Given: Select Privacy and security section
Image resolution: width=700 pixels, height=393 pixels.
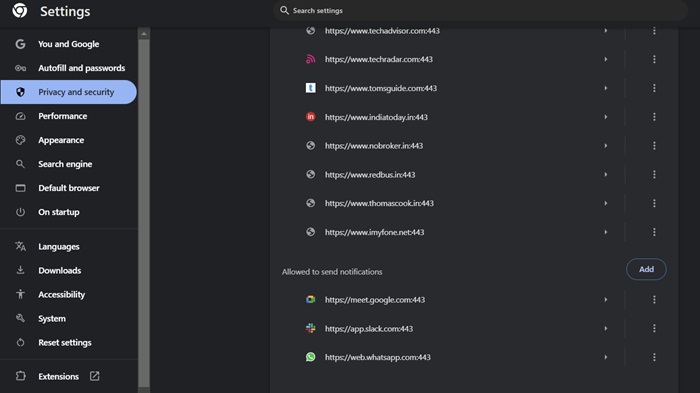Looking at the screenshot, I should coord(68,92).
